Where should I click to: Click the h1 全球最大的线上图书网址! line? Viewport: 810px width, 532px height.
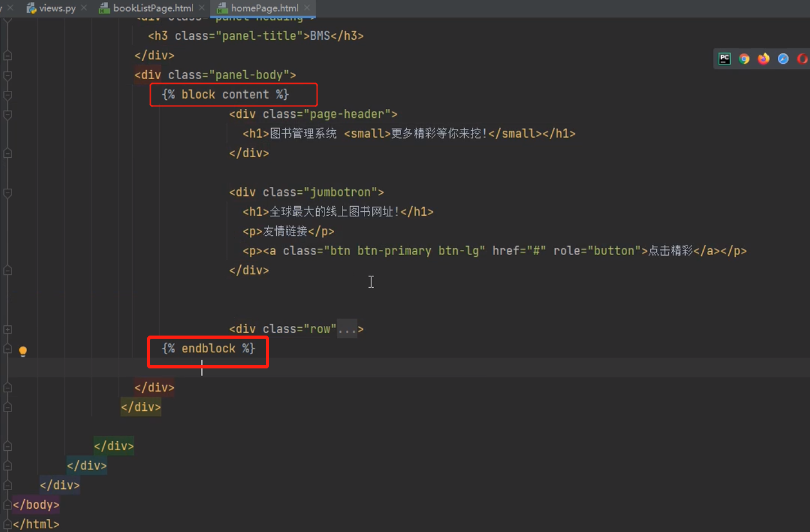pyautogui.click(x=338, y=212)
